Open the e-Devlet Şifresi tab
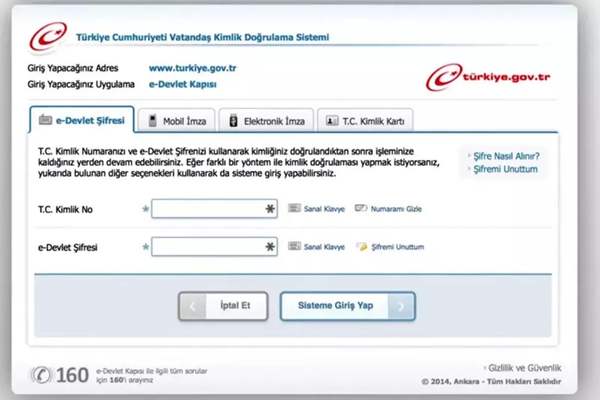Image resolution: width=600 pixels, height=400 pixels. tap(82, 120)
